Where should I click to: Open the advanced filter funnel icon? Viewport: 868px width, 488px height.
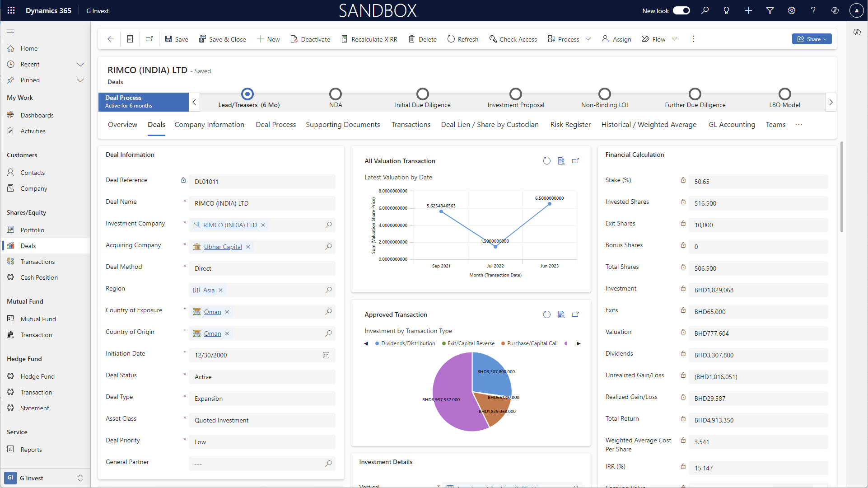pyautogui.click(x=770, y=10)
